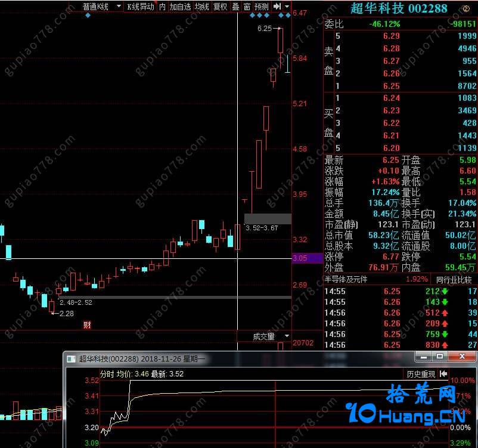
Task: Click the 外盘 76.91万 value
Action: (383, 267)
